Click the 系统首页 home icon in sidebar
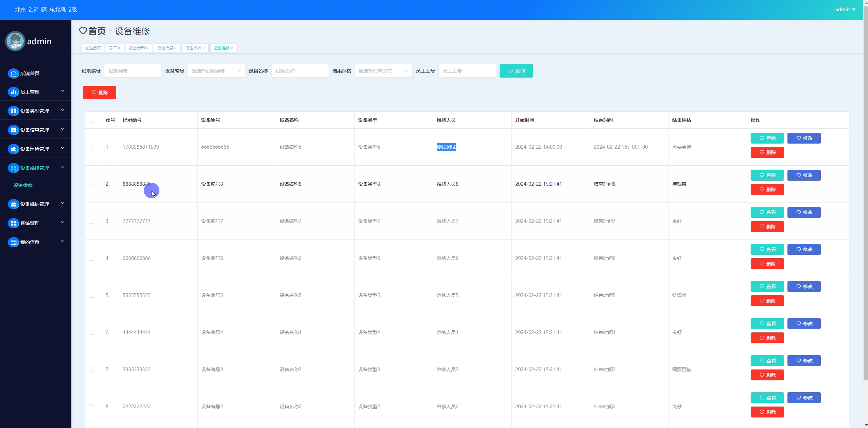This screenshot has height=428, width=868. point(13,73)
